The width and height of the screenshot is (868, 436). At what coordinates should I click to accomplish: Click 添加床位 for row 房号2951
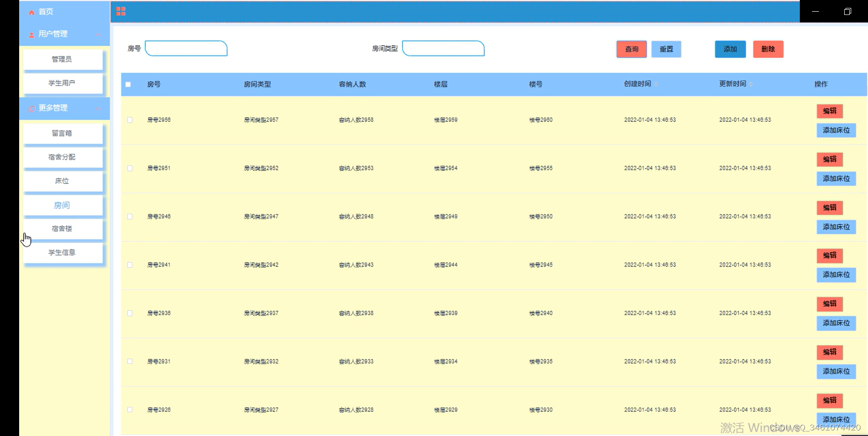(836, 179)
